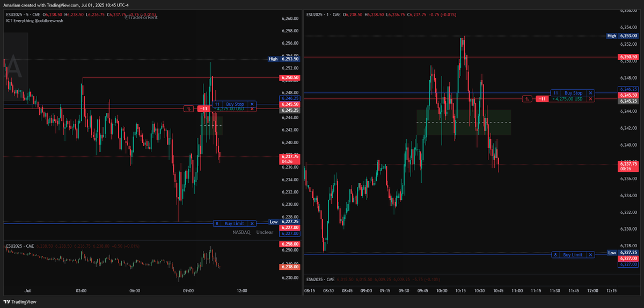The height and width of the screenshot is (308, 644).
Task: Click quantity 8 on right chart Buy Limit
Action: click(555, 255)
